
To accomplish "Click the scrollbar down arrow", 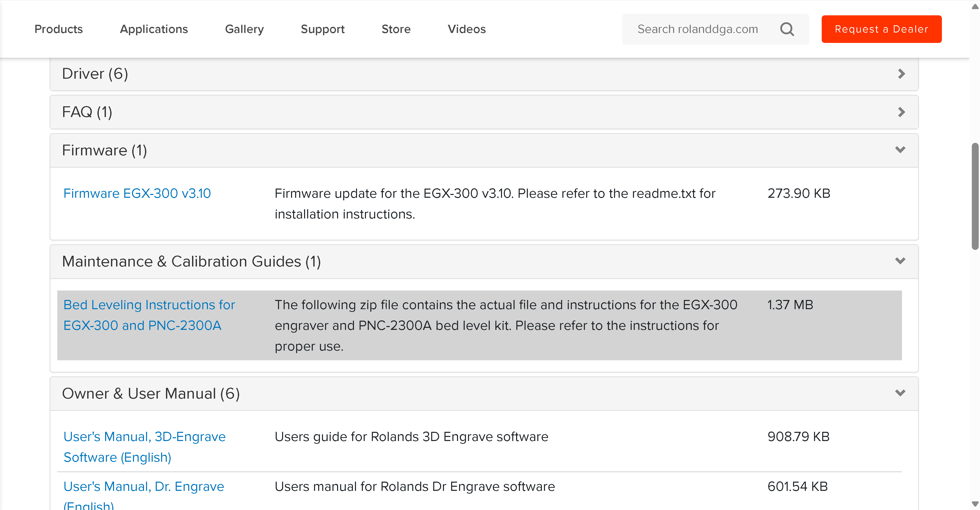I will coord(975,504).
